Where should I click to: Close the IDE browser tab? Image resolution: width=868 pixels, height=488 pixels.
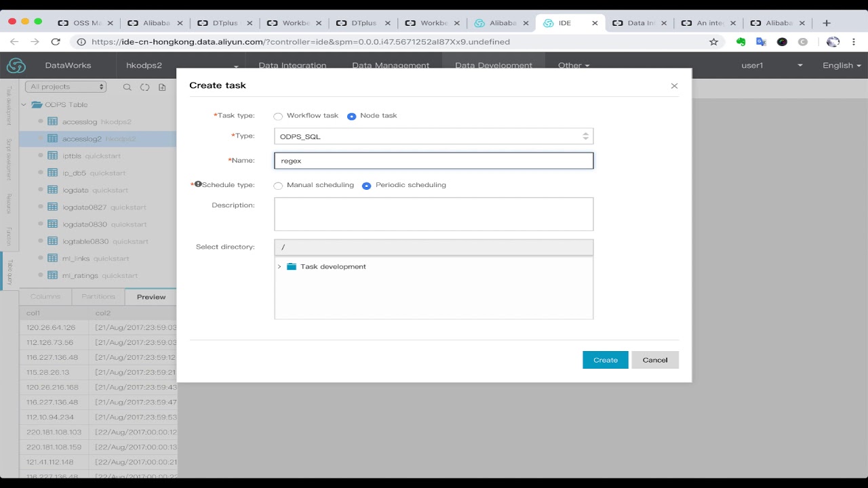(595, 23)
